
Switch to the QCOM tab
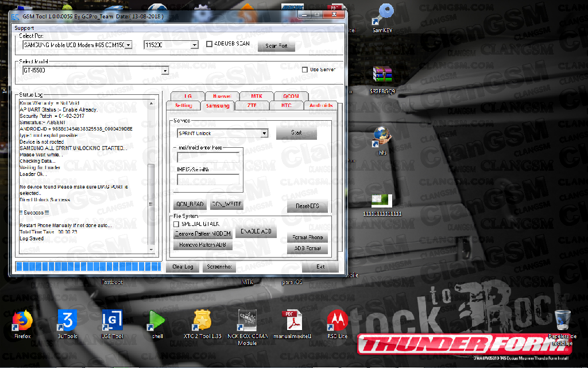[x=291, y=96]
